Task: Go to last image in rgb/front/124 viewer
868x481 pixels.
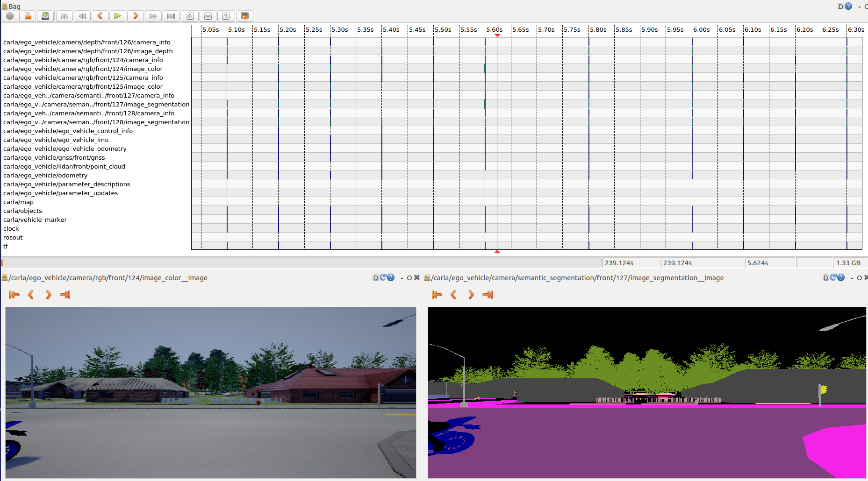Action: pyautogui.click(x=65, y=295)
